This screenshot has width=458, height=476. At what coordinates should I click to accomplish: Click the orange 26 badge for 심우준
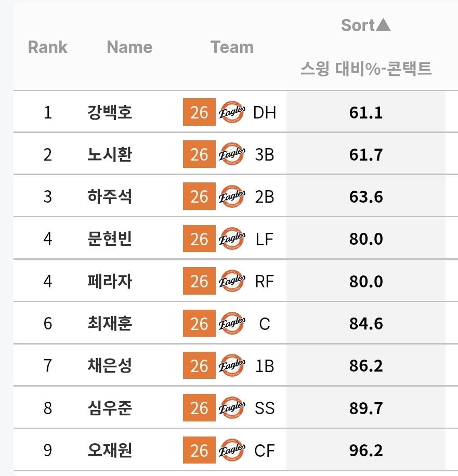pos(199,408)
